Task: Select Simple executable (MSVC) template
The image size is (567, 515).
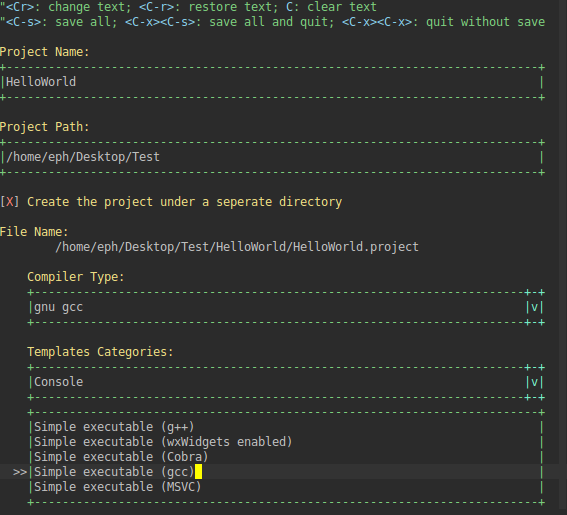Action: 286,487
